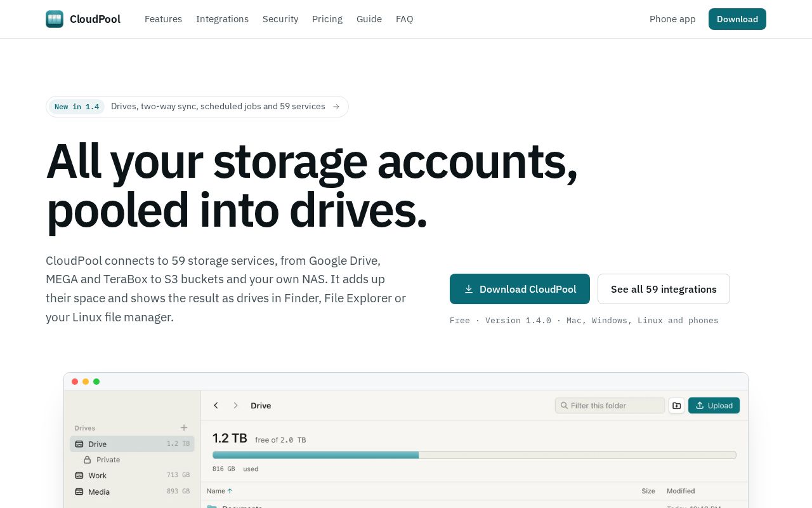This screenshot has width=812, height=508.
Task: Select the Work drive in the sidebar
Action: (x=132, y=476)
